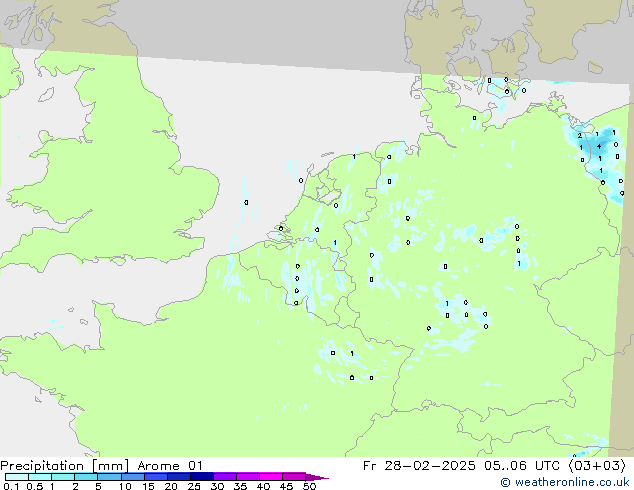Select the legend swatch between 10 and 15
This screenshot has height=490, width=634.
click(132, 477)
